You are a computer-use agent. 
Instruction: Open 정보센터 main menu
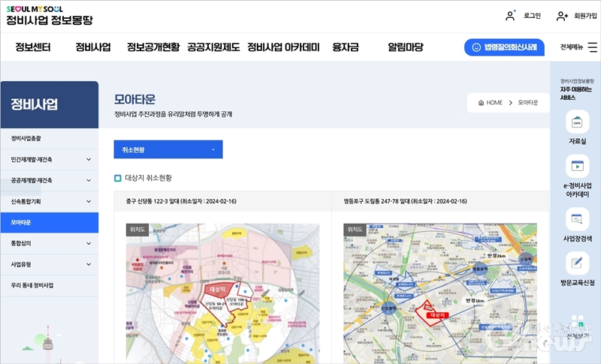coord(33,47)
